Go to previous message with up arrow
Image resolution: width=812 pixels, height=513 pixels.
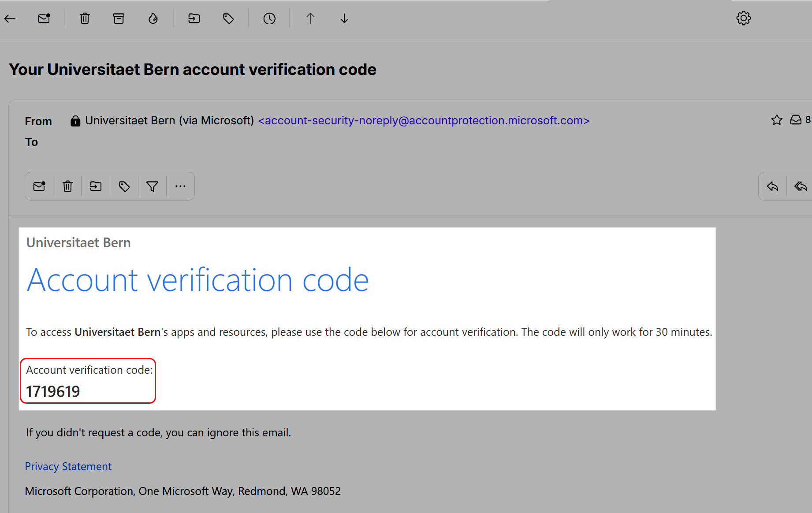tap(310, 19)
